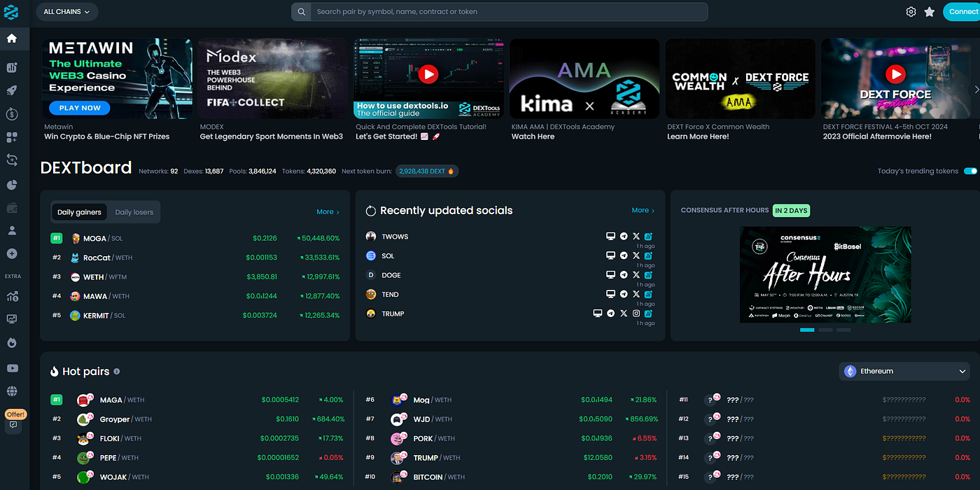Click the Learn More Here! link

698,136
